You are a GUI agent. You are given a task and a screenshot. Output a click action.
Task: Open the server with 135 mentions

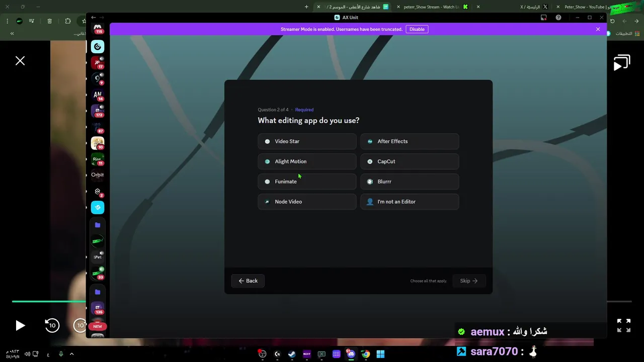tap(98, 308)
